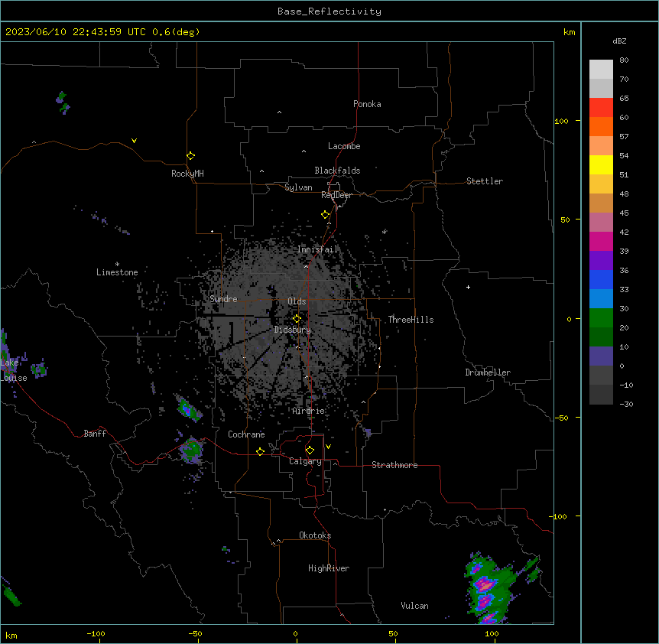The image size is (659, 644).
Task: Pick the royal blue 33-36 dBZ swatch
Action: (601, 279)
